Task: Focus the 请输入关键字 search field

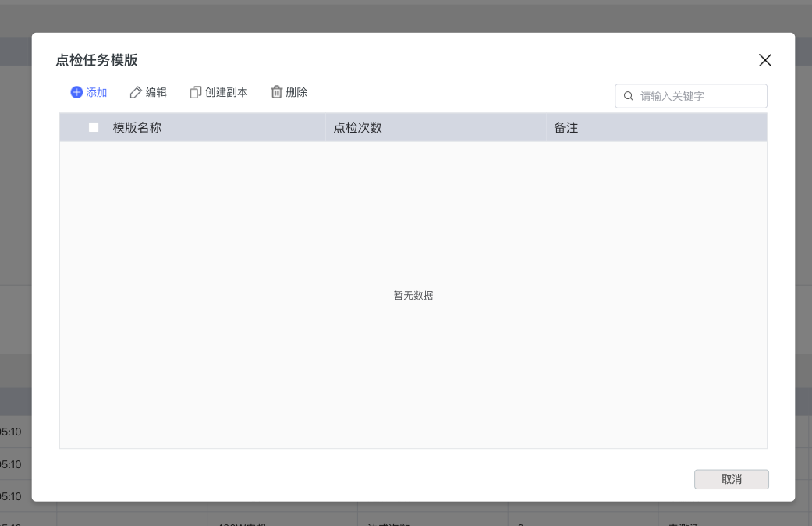Action: click(x=698, y=97)
